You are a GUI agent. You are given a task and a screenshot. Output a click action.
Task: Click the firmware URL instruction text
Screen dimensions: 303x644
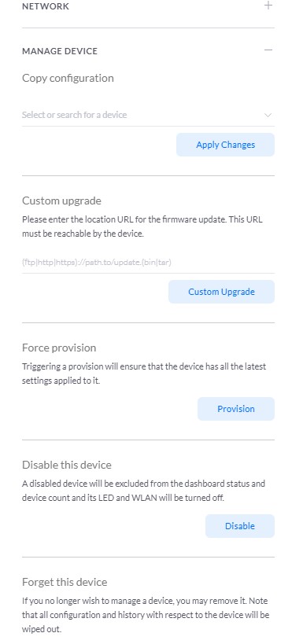[142, 226]
